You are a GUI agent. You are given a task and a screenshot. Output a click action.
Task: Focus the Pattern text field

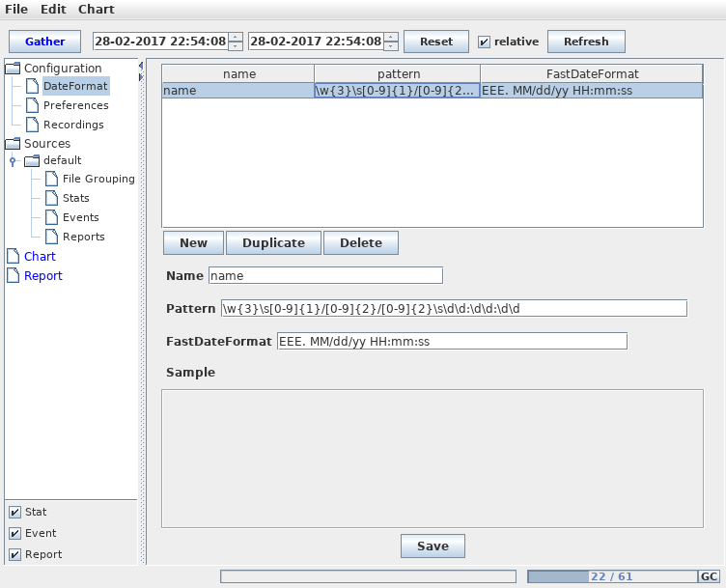[x=454, y=308]
